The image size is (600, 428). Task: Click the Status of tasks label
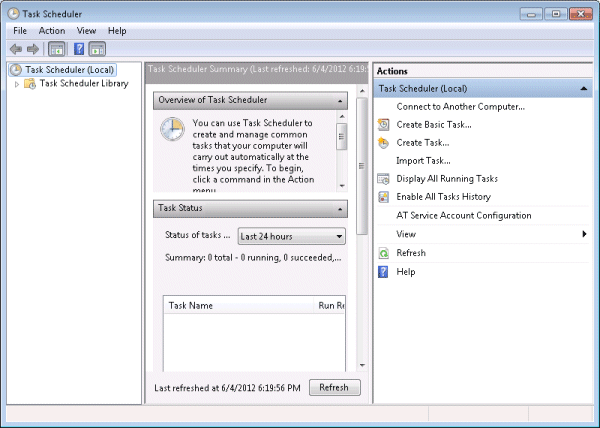pyautogui.click(x=197, y=235)
